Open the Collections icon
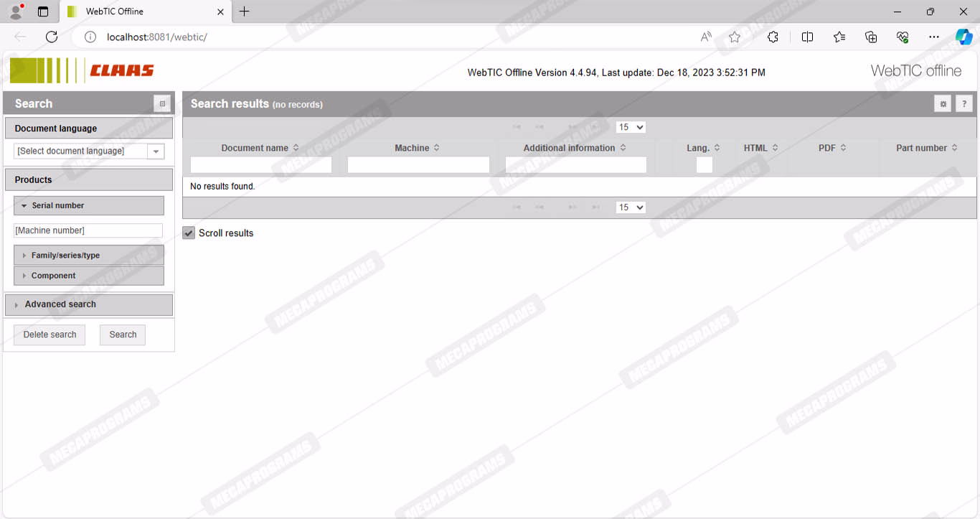Viewport: 980px width, 519px height. (871, 37)
